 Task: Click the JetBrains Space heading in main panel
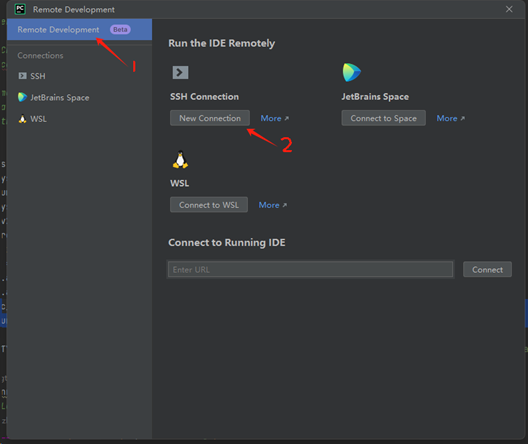pyautogui.click(x=375, y=97)
